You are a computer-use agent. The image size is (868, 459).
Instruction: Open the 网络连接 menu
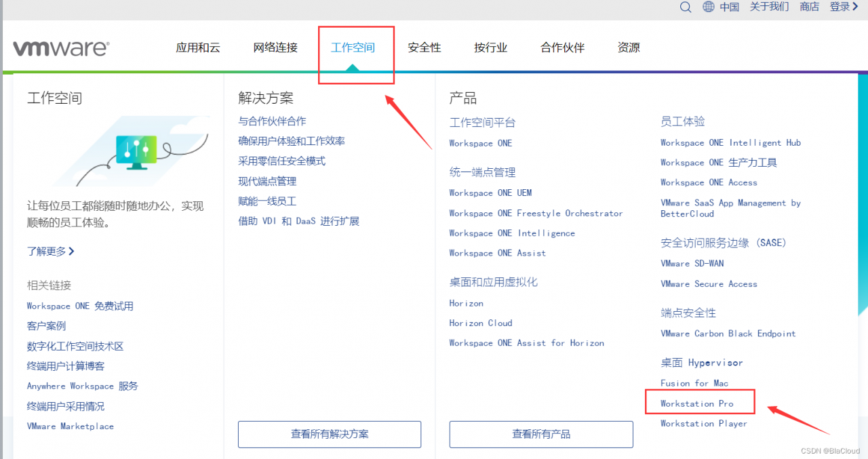point(275,47)
